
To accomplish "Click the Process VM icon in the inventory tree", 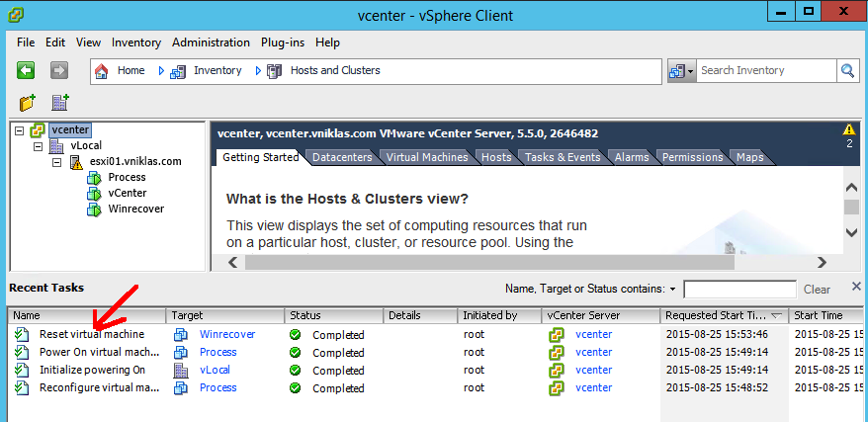I will click(x=95, y=178).
